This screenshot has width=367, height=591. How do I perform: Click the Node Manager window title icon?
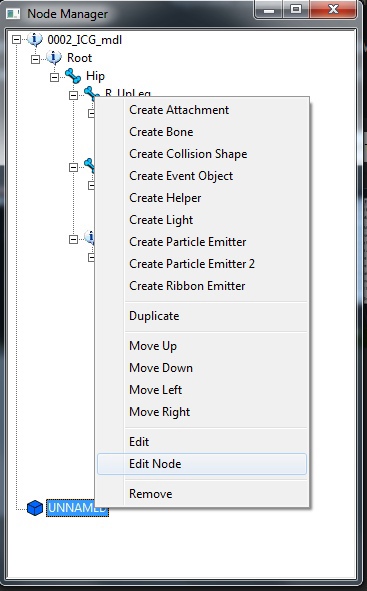coord(13,14)
